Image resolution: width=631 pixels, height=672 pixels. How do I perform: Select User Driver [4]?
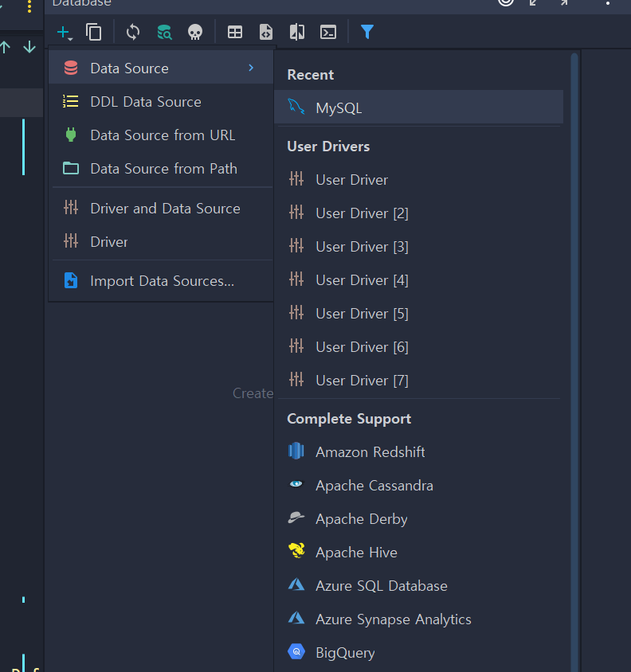coord(418,279)
